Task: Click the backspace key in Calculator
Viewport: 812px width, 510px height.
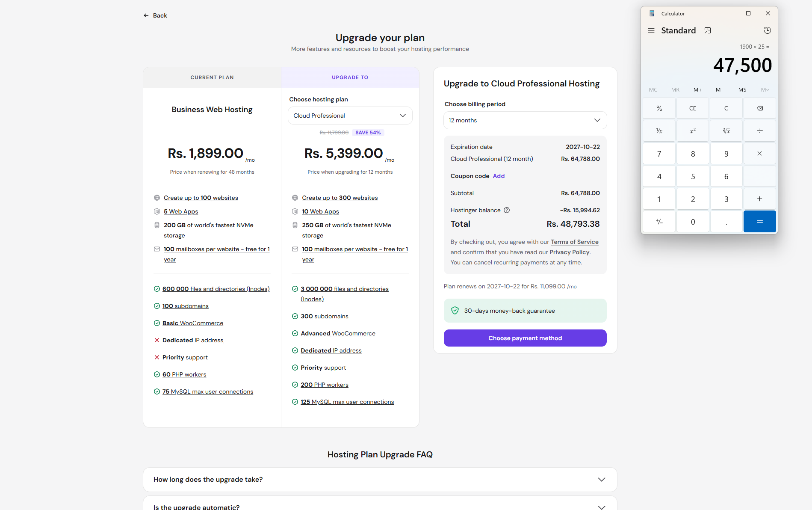Action: tap(760, 108)
